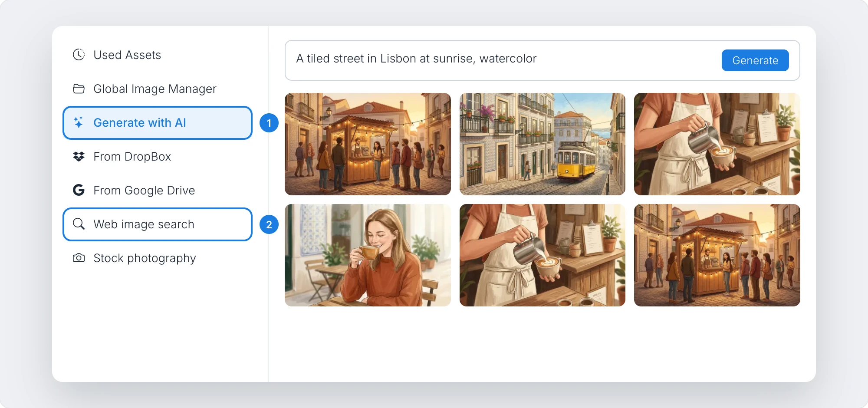
Task: Select the bottom-row barista latte art image
Action: (542, 255)
